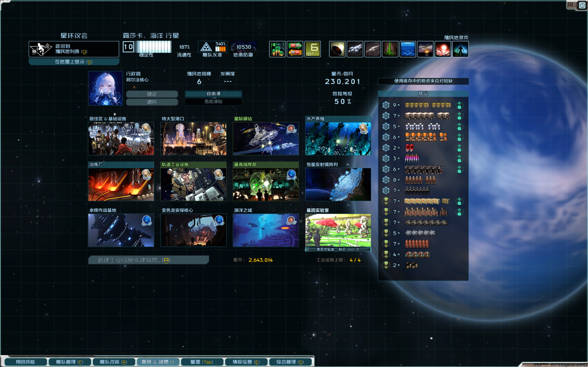Click the 在地图上显示 button

(x=74, y=62)
